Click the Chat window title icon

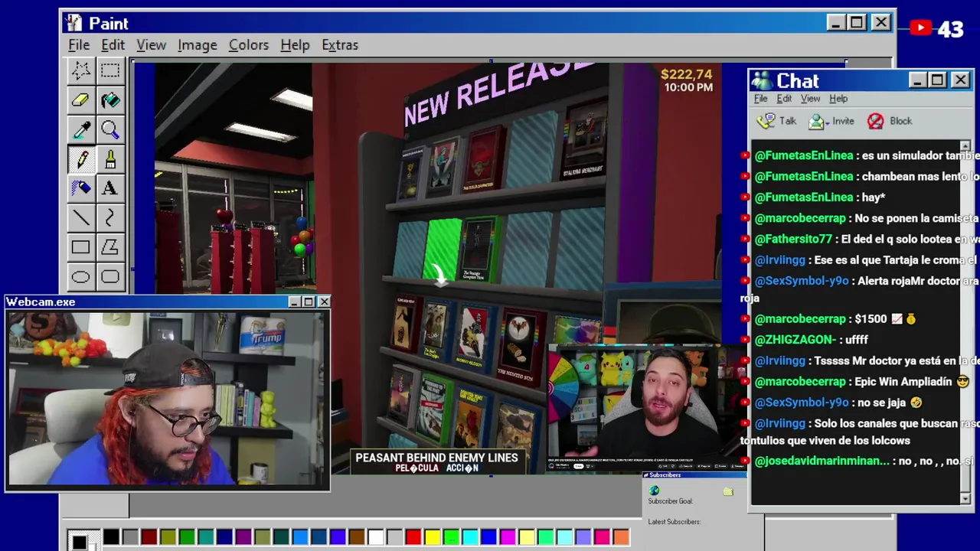(x=762, y=80)
